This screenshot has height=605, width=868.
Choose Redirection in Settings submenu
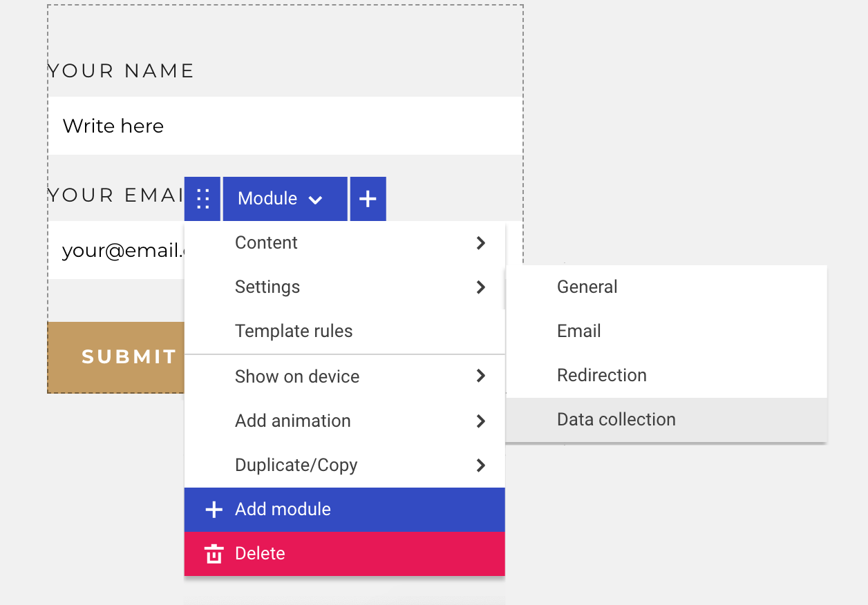666,376
